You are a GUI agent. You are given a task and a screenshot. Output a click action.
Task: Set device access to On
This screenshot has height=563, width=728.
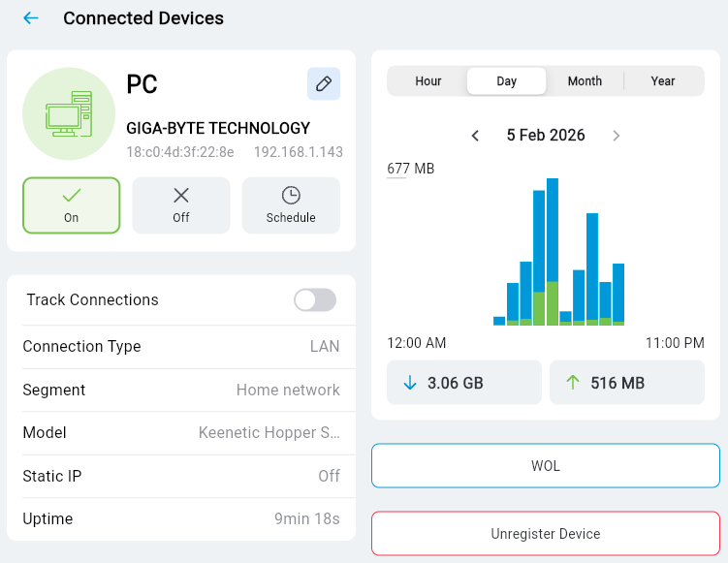coord(72,205)
